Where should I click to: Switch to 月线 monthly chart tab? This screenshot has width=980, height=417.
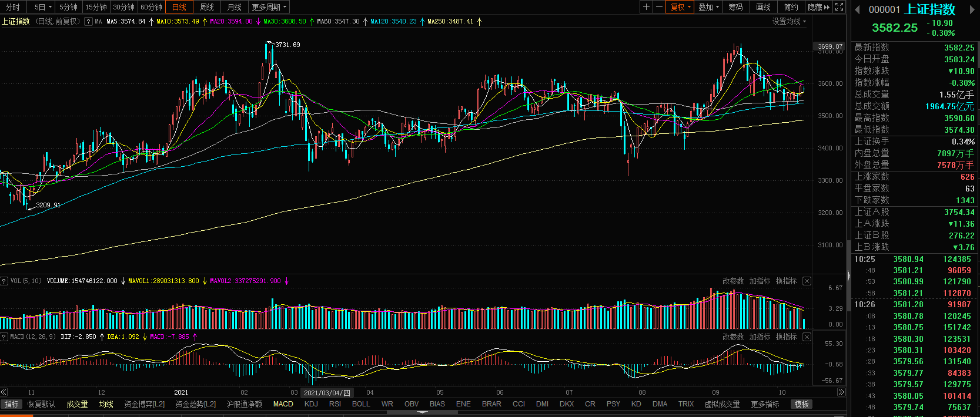(x=234, y=7)
